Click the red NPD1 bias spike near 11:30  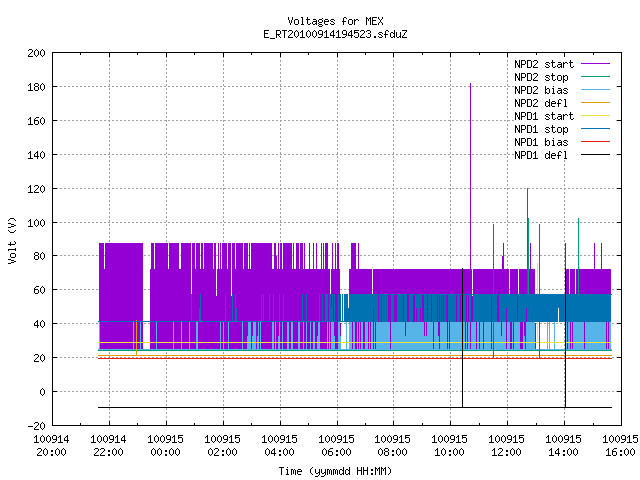pyautogui.click(x=493, y=291)
